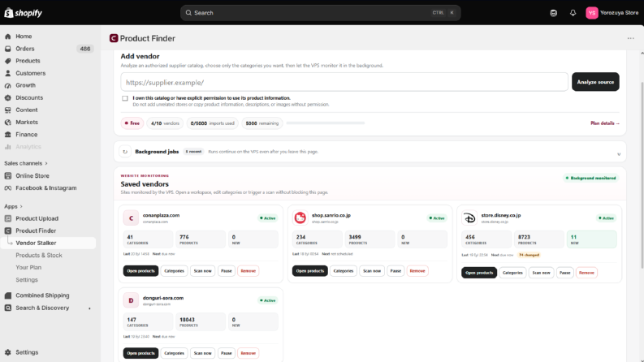
Task: Remove the shop.sanrio.co.jp vendor
Action: pos(417,271)
